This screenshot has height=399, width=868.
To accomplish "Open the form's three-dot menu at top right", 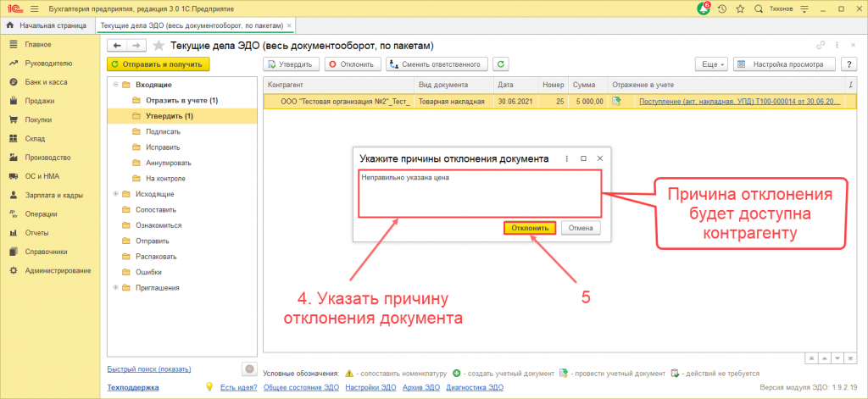I will (837, 46).
